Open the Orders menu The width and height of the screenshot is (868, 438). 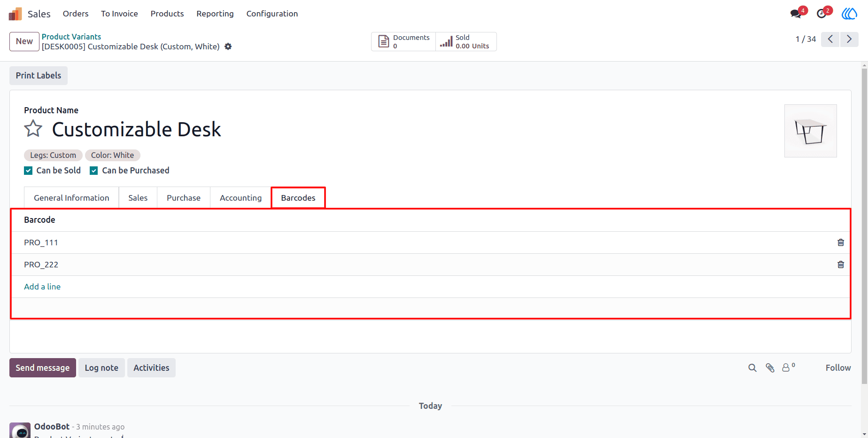click(76, 14)
